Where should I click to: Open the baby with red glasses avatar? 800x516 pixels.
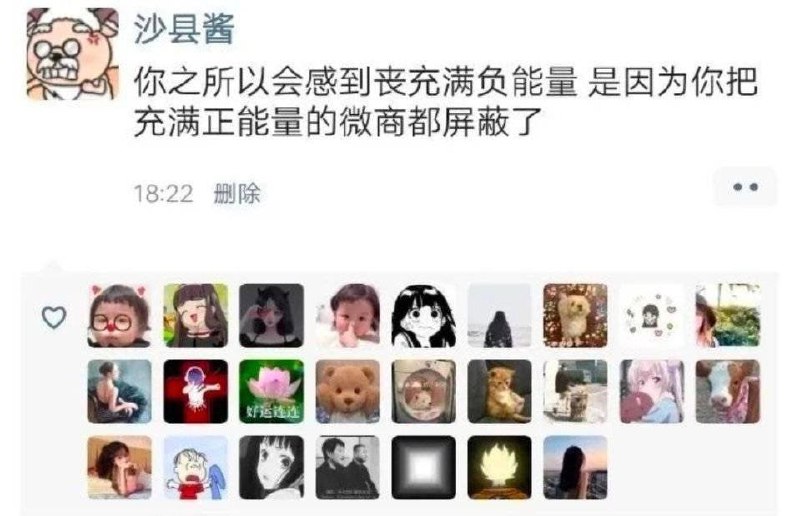tap(119, 316)
